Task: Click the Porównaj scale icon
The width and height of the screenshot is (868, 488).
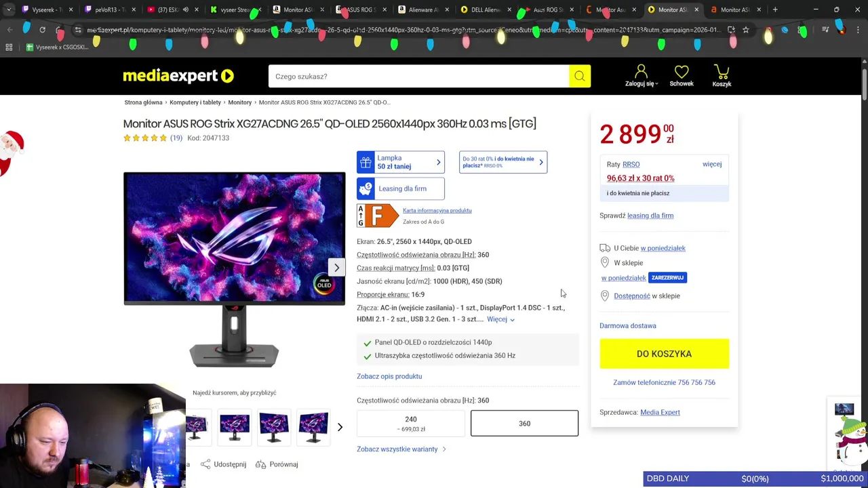Action: tap(260, 464)
